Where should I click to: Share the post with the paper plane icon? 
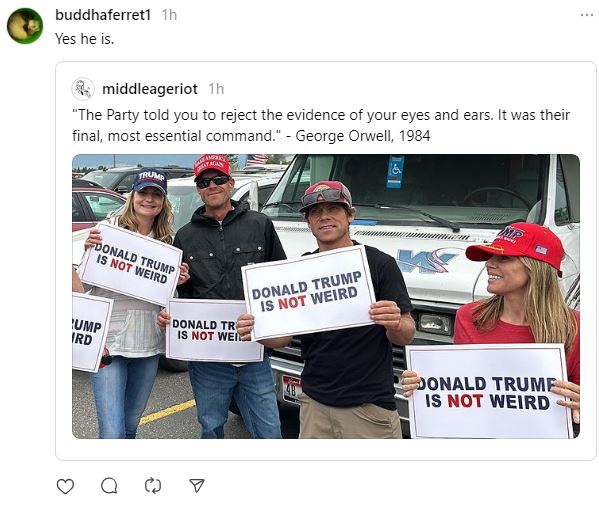(x=197, y=486)
